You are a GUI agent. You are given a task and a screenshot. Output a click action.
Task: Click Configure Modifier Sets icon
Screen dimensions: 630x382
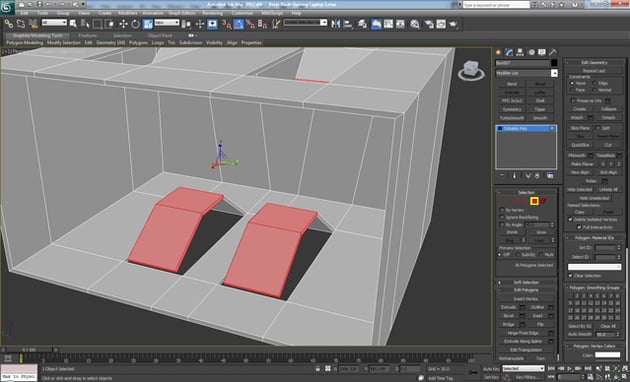(x=550, y=176)
